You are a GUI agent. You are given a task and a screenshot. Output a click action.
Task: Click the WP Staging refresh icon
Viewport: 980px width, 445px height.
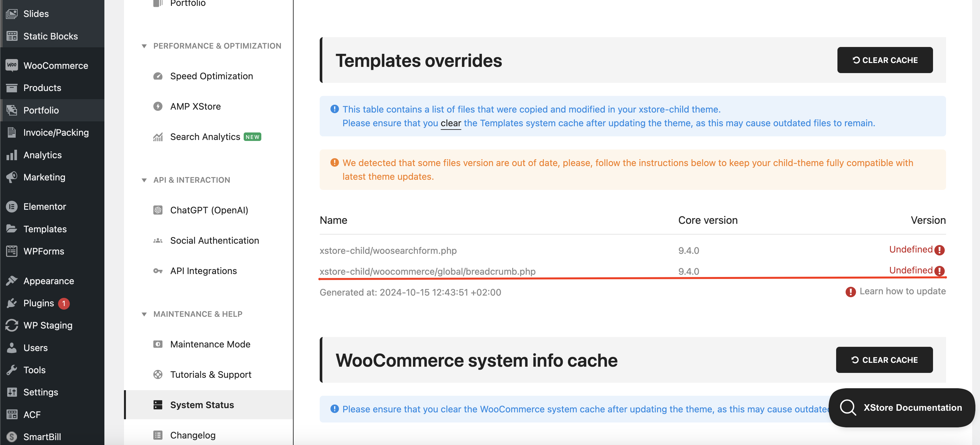point(12,325)
